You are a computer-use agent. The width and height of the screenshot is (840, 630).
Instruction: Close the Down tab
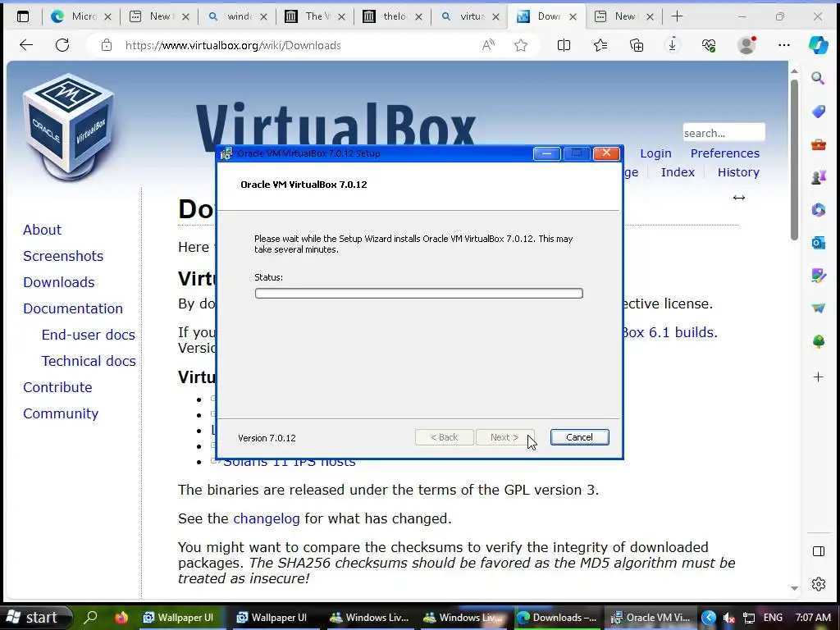(573, 16)
